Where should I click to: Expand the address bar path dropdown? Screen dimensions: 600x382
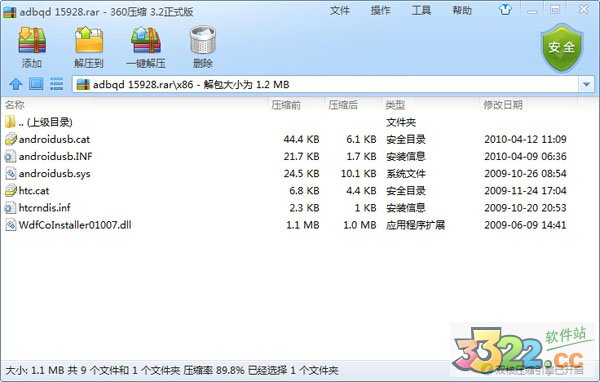(586, 84)
